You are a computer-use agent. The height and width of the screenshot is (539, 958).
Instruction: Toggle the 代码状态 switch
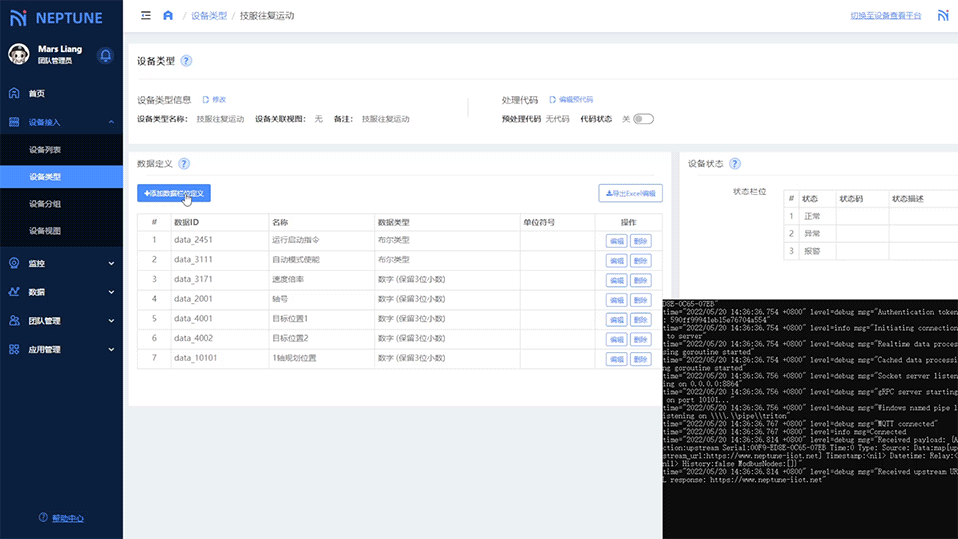644,119
